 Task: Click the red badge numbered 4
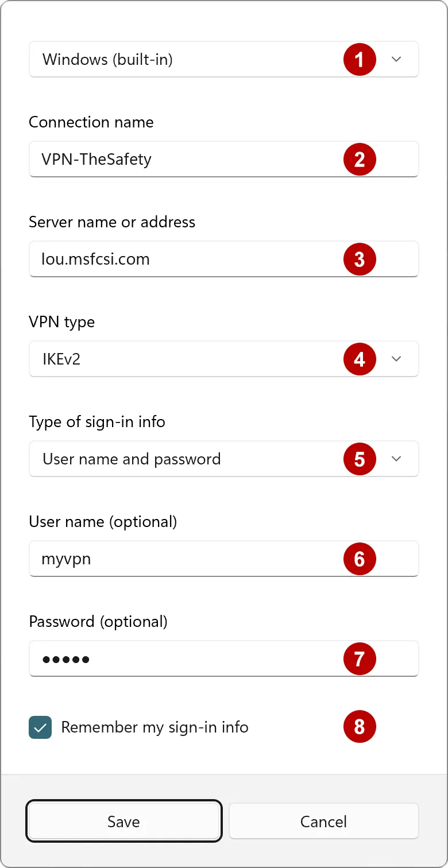pyautogui.click(x=360, y=359)
